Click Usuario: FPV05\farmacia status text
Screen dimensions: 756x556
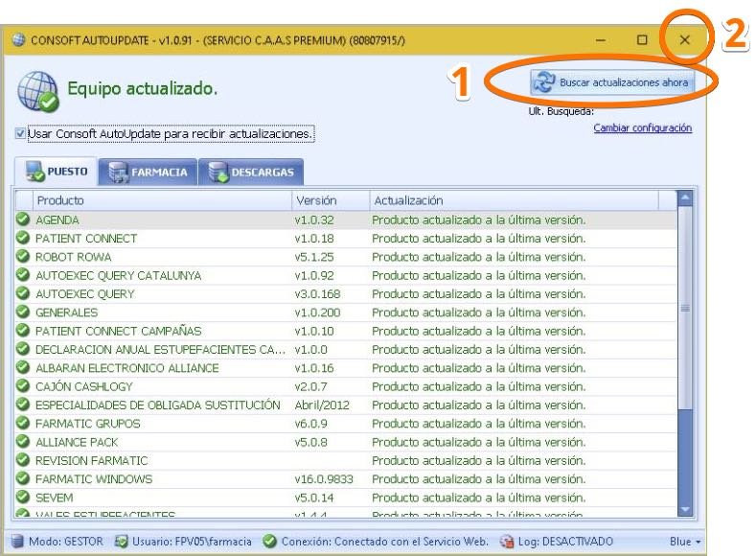[192, 542]
